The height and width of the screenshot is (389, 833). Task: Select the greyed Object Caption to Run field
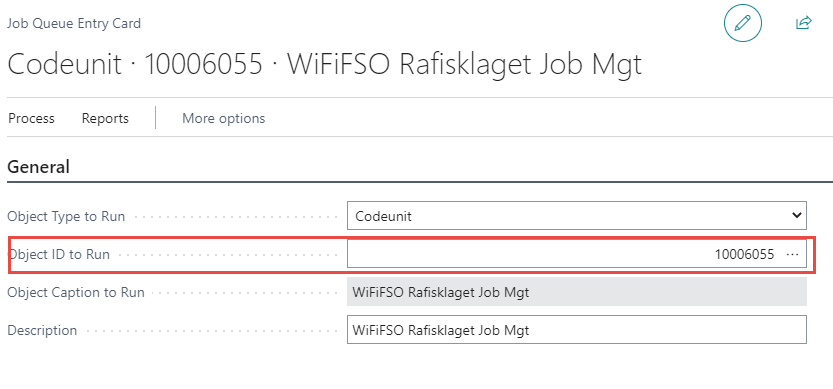pyautogui.click(x=576, y=292)
